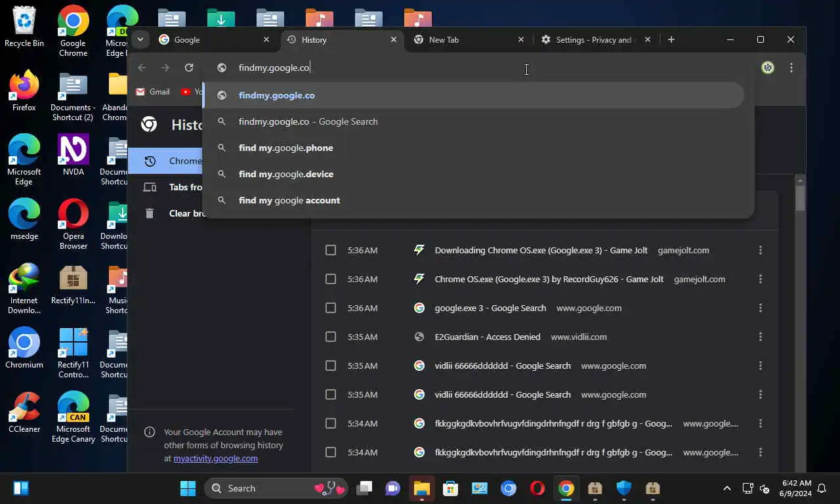Image resolution: width=840 pixels, height=504 pixels.
Task: Select 'find my.google.phone' suggestion
Action: (x=473, y=148)
